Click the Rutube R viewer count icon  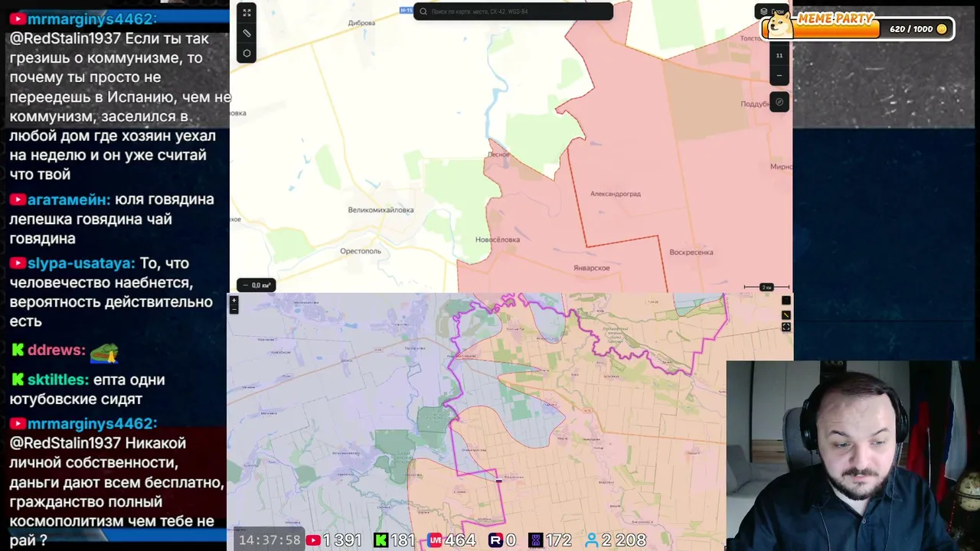[495, 540]
